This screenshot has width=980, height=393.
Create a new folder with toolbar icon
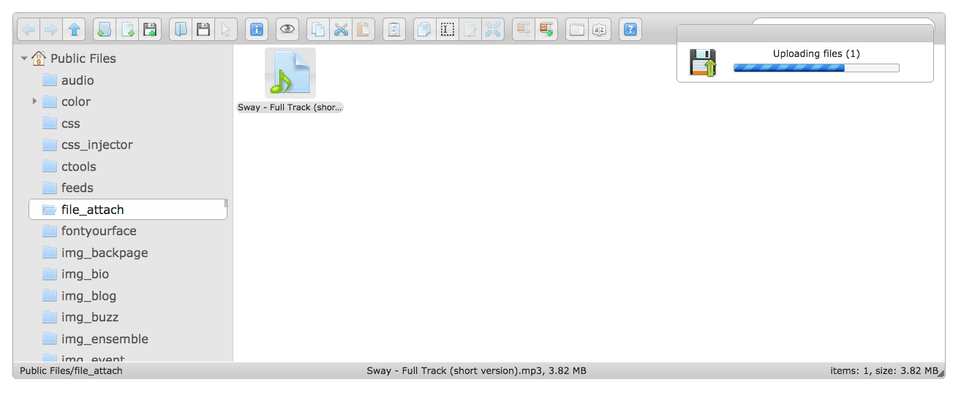click(105, 29)
